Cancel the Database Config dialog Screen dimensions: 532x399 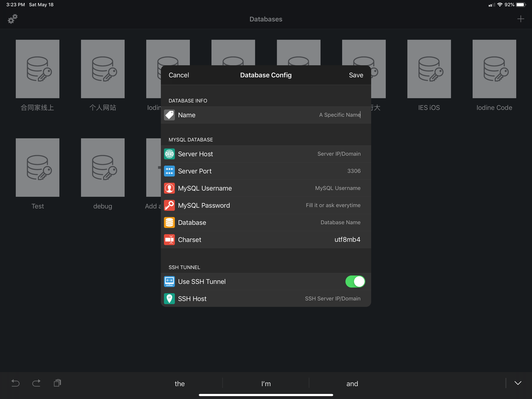(x=179, y=75)
